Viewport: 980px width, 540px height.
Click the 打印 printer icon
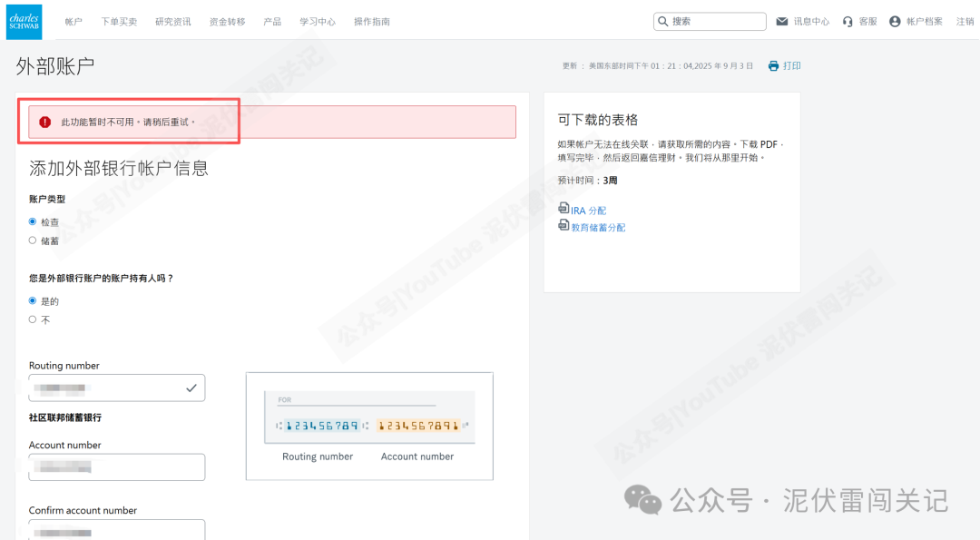771,65
